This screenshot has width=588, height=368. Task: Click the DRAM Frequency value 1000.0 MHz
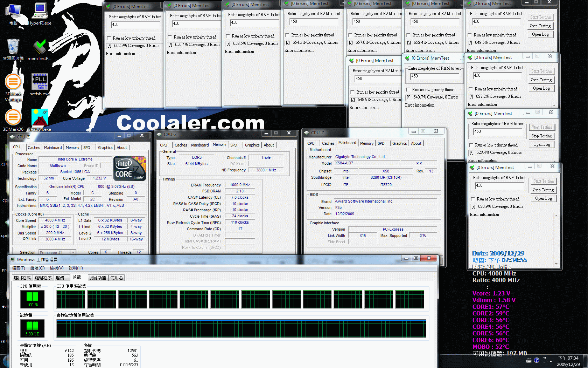(240, 185)
